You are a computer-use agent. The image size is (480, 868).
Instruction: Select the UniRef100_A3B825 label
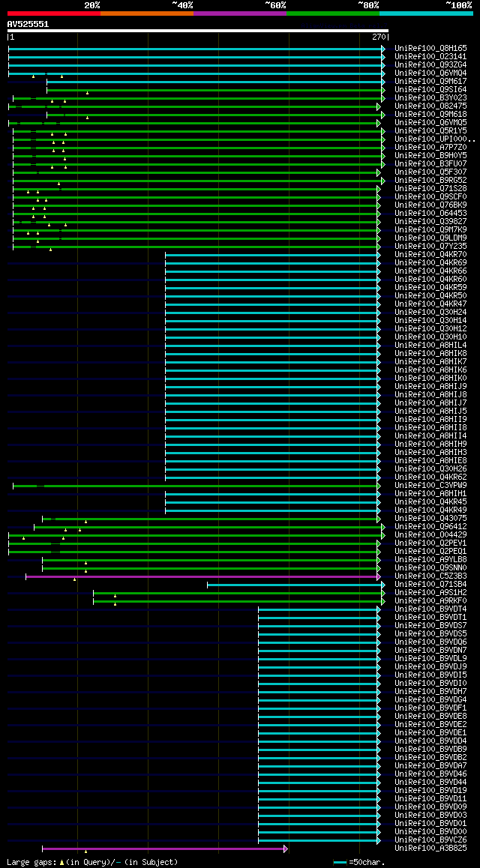coord(430,849)
